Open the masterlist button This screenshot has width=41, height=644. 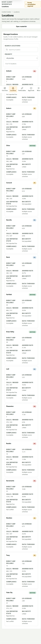(x=21, y=26)
